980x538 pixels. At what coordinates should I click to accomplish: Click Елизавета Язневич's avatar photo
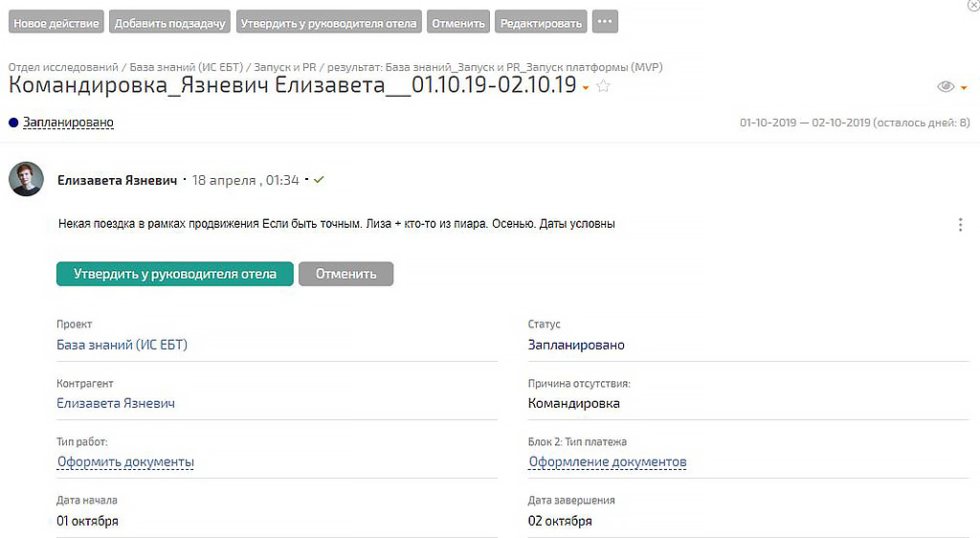[x=26, y=179]
